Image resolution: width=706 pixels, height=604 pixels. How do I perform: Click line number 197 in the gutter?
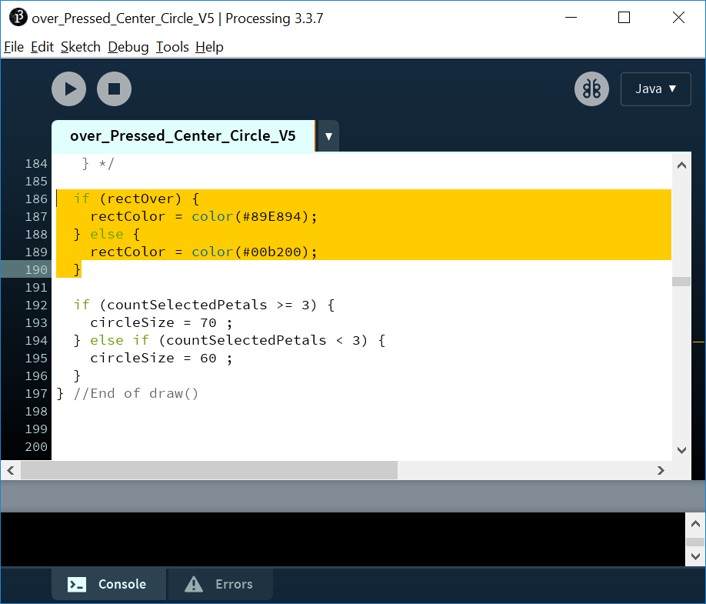click(36, 394)
